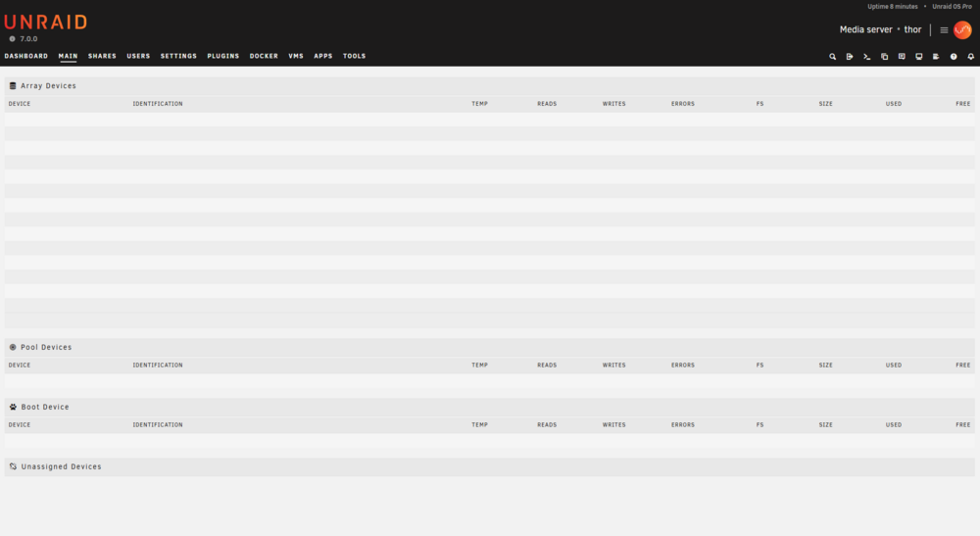Image resolution: width=980 pixels, height=536 pixels.
Task: Open the Settings tab
Action: point(178,56)
